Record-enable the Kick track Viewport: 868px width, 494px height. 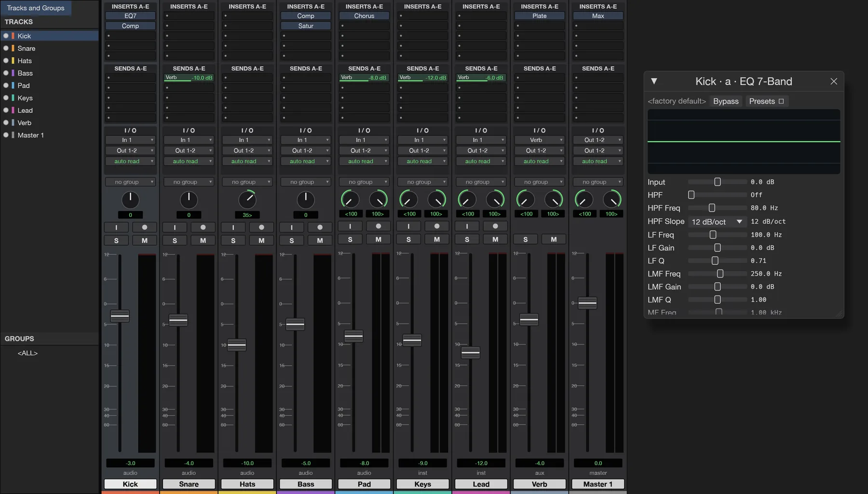[144, 227]
